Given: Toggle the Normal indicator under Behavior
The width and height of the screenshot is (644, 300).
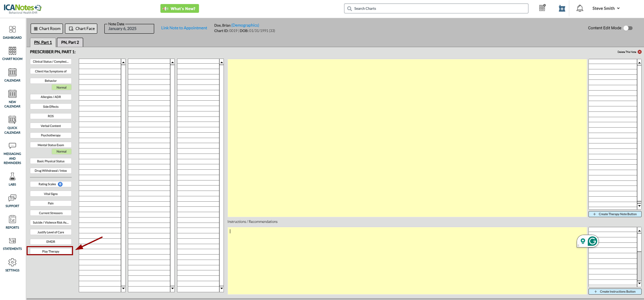Looking at the screenshot, I should [61, 88].
